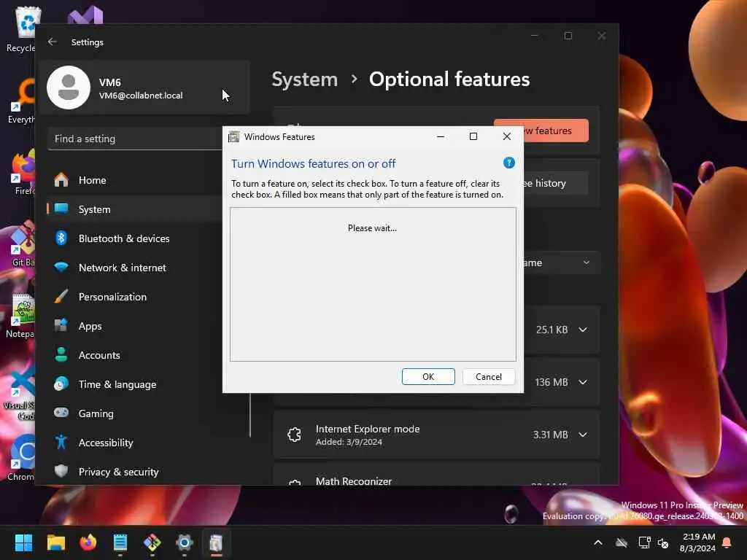Image resolution: width=747 pixels, height=560 pixels.
Task: Launch Firefox from the taskbar
Action: pos(88,542)
